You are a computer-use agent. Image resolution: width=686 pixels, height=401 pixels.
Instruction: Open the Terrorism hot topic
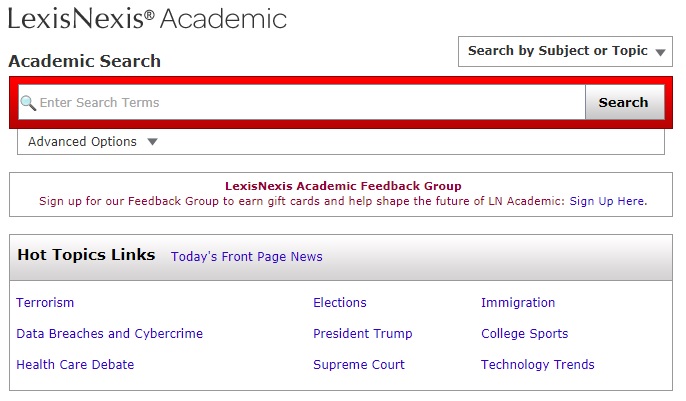(45, 303)
